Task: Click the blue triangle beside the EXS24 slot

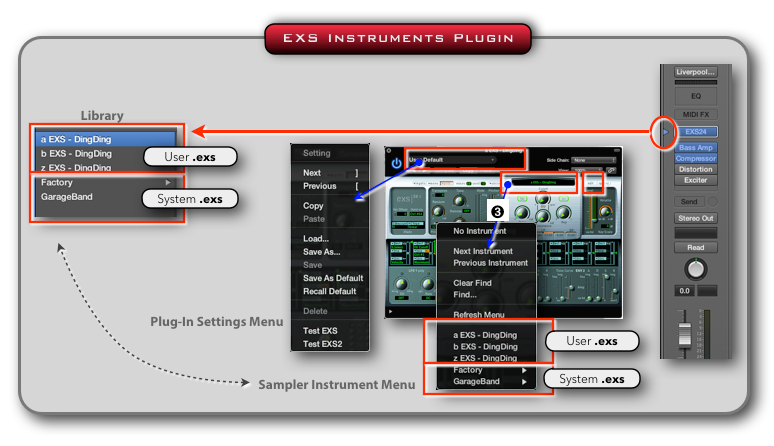Action: [x=665, y=131]
